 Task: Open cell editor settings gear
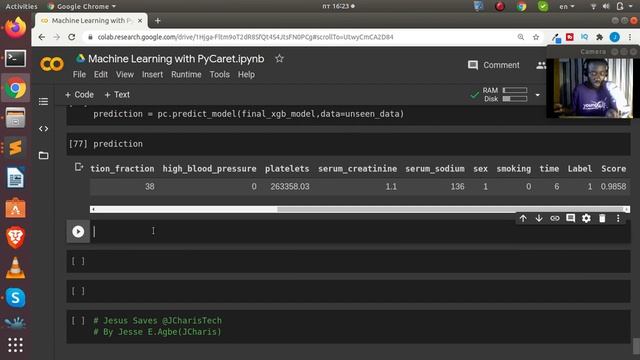pos(586,218)
